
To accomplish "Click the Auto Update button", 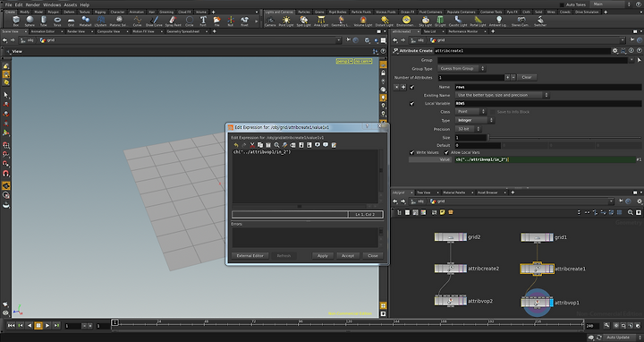I will [x=618, y=338].
